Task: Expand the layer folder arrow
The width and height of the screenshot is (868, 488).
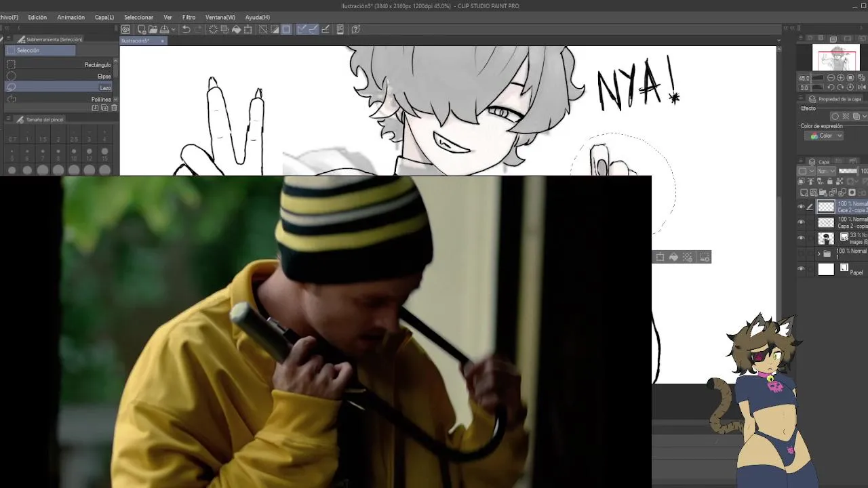Action: [x=818, y=253]
